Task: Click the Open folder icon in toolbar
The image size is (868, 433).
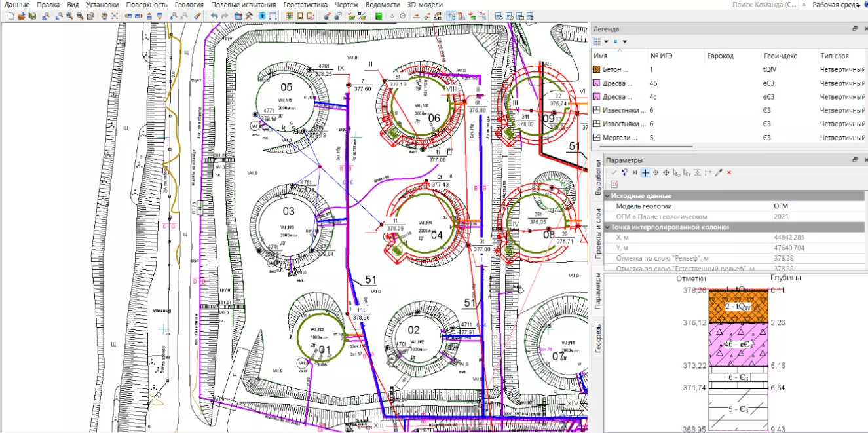Action: pos(21,16)
